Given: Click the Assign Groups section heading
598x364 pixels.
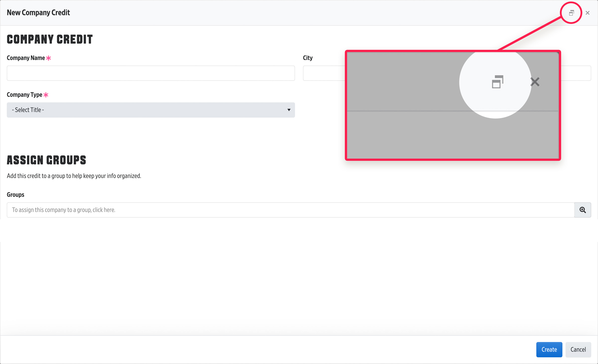Looking at the screenshot, I should tap(46, 160).
